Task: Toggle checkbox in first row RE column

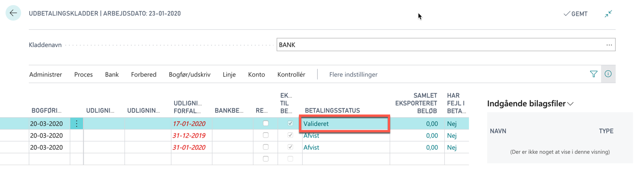Action: (266, 123)
